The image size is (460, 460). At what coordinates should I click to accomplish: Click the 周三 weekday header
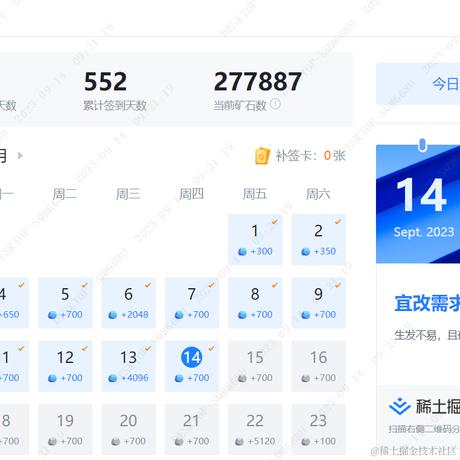(x=128, y=194)
